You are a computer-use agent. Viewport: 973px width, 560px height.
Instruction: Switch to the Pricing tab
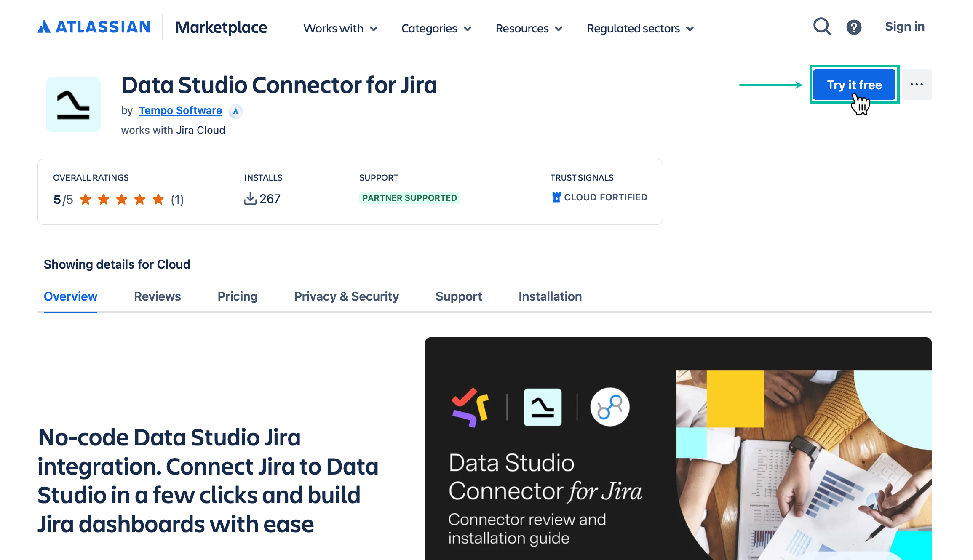pyautogui.click(x=237, y=296)
